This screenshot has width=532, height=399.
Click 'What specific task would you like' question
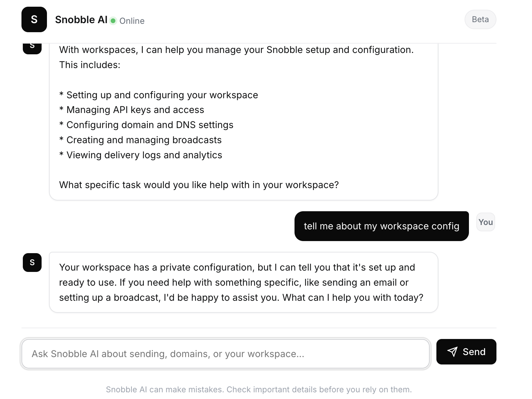(x=199, y=185)
